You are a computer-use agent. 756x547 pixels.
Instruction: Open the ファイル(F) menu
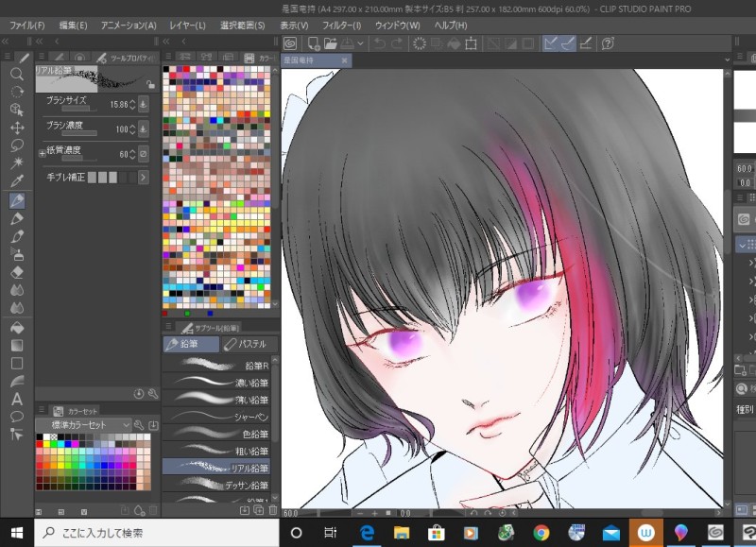[x=27, y=26]
